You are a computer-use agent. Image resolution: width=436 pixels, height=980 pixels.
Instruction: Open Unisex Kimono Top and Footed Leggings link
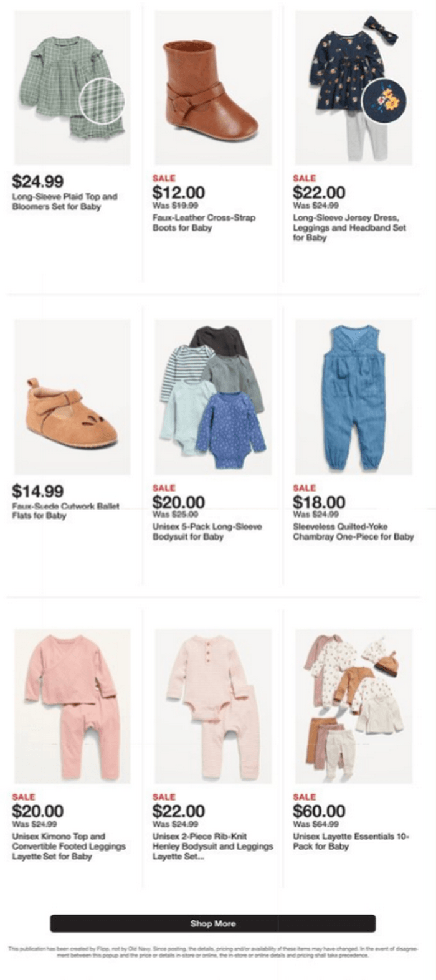pos(69,846)
